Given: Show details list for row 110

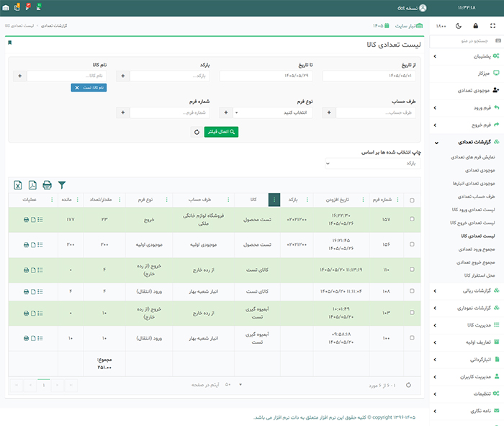Looking at the screenshot, I should pos(40,270).
